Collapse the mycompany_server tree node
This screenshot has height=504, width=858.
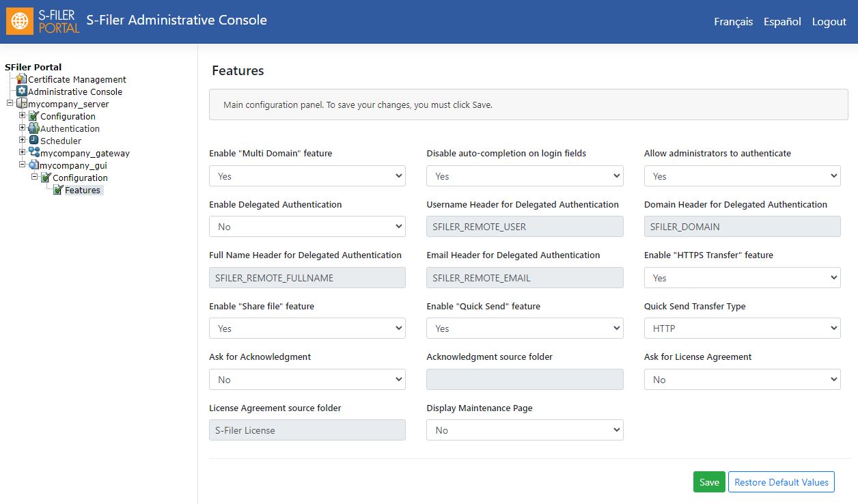pyautogui.click(x=10, y=104)
